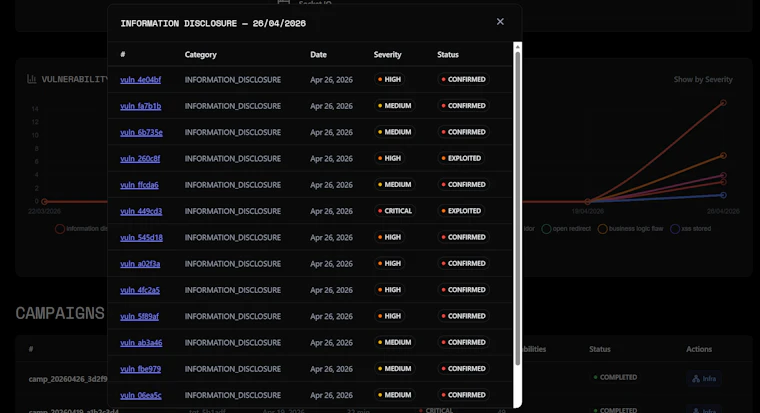Open the vuln_6b735e link
Screen dimensions: 760x413
[142, 132]
